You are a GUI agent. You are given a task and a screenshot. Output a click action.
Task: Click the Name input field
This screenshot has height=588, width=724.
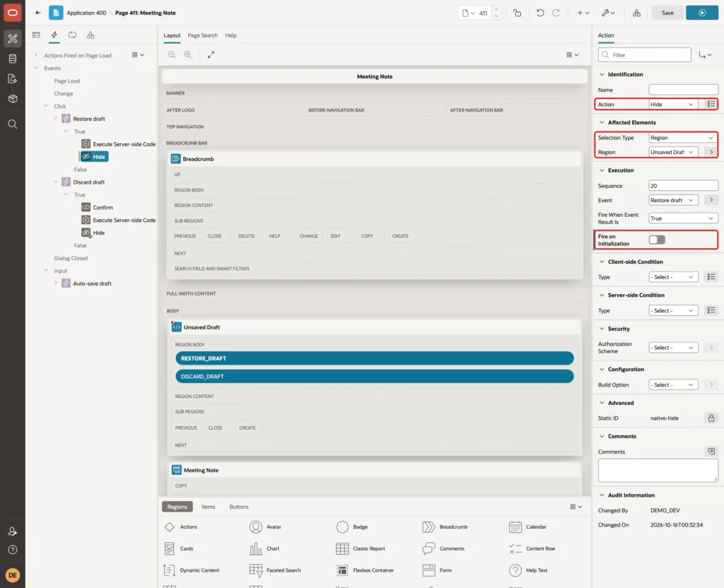point(683,90)
